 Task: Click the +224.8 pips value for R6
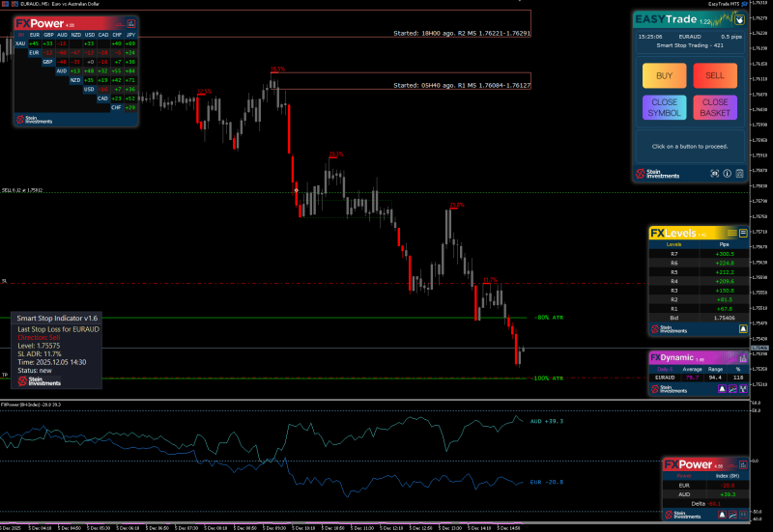point(724,263)
